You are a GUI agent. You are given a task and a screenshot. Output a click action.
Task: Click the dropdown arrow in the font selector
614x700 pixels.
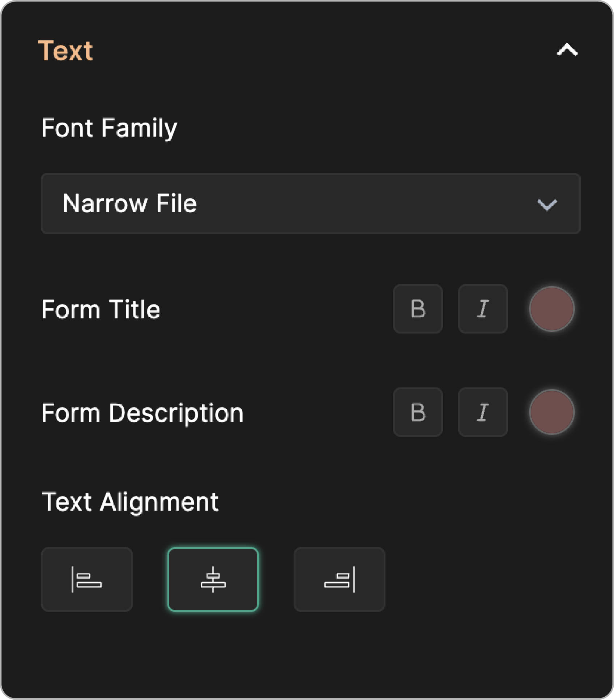click(x=547, y=205)
